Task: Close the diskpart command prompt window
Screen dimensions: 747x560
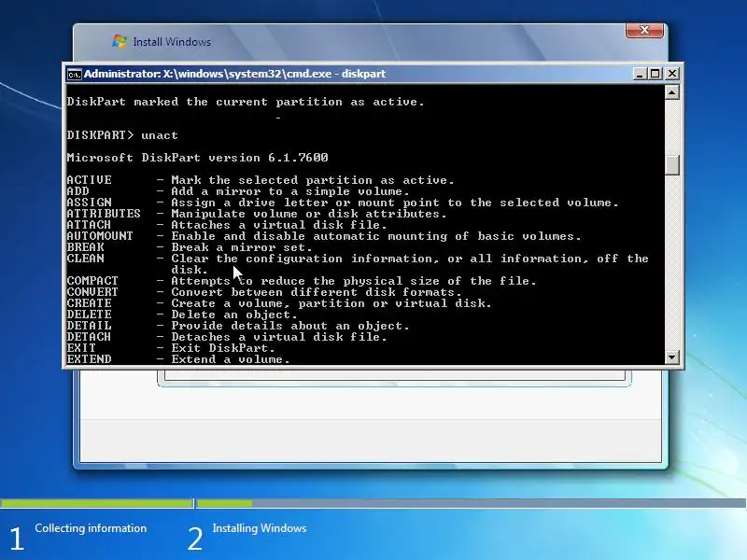Action: [x=671, y=74]
